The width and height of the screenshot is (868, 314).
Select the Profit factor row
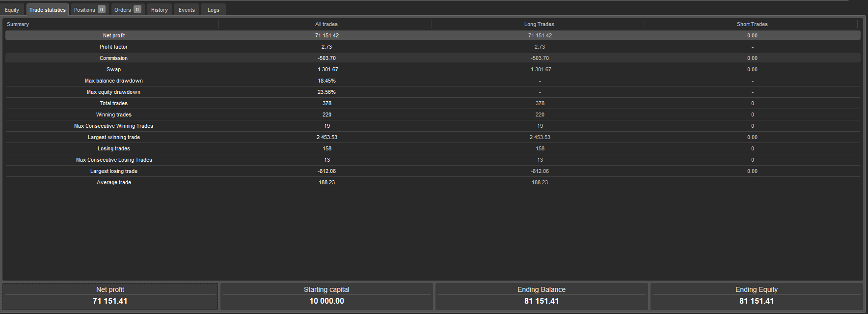[x=114, y=47]
